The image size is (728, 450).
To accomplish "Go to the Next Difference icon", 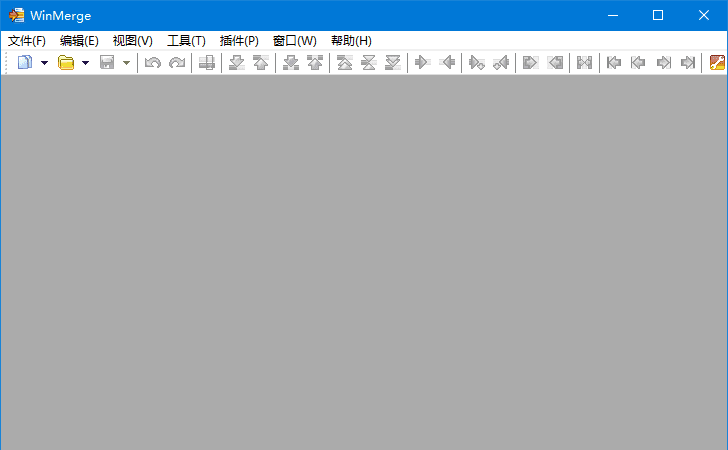I will pos(237,62).
